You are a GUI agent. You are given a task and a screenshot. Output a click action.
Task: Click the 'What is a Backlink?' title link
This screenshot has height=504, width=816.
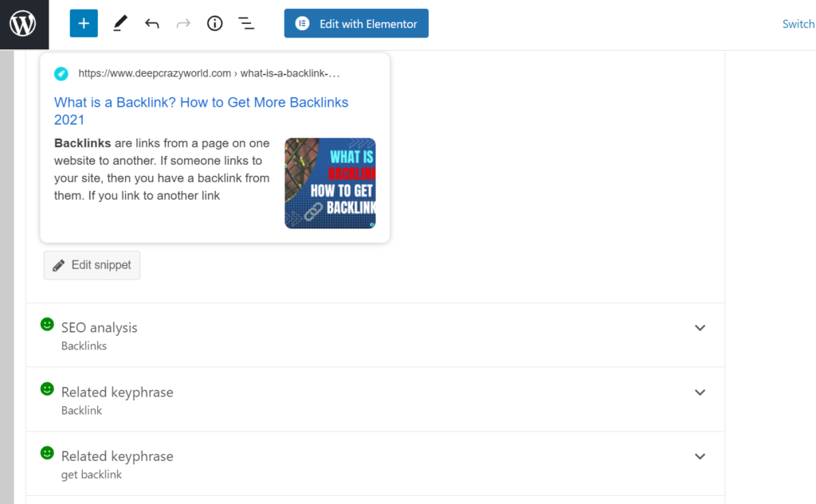coord(201,111)
